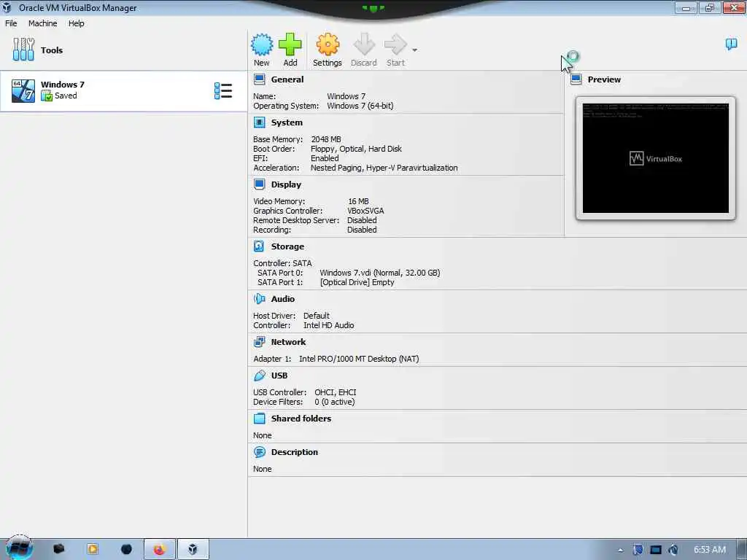Open the Display settings heading link
The height and width of the screenshot is (560, 747).
pos(286,184)
